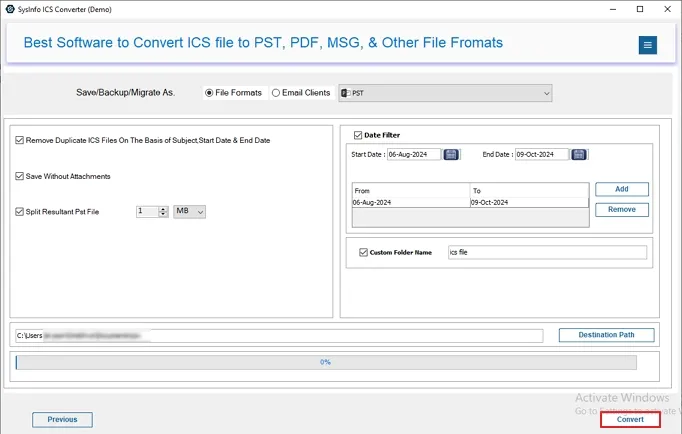This screenshot has width=682, height=434.
Task: Click the Add date range button
Action: 622,189
